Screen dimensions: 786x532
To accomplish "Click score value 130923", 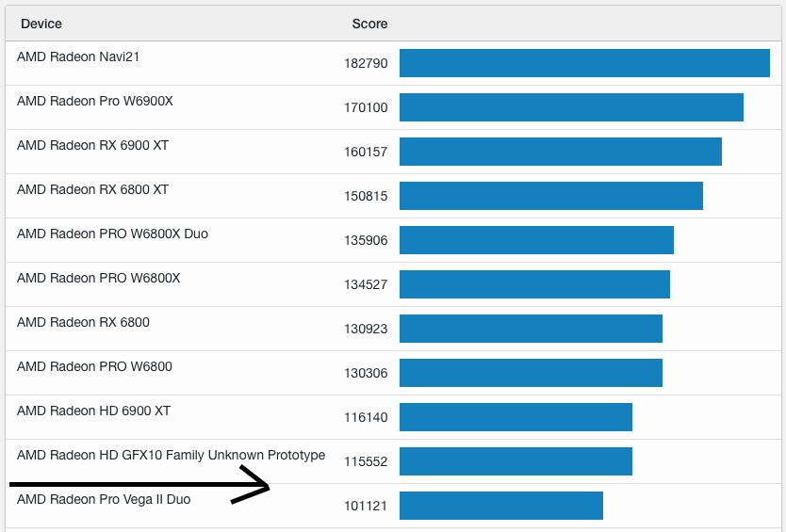I will [366, 329].
